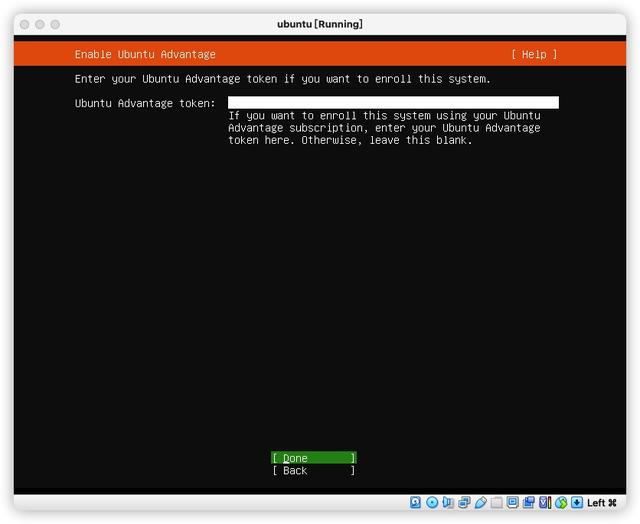Open the Help menu in installer header
The width and height of the screenshot is (640, 524).
point(534,54)
